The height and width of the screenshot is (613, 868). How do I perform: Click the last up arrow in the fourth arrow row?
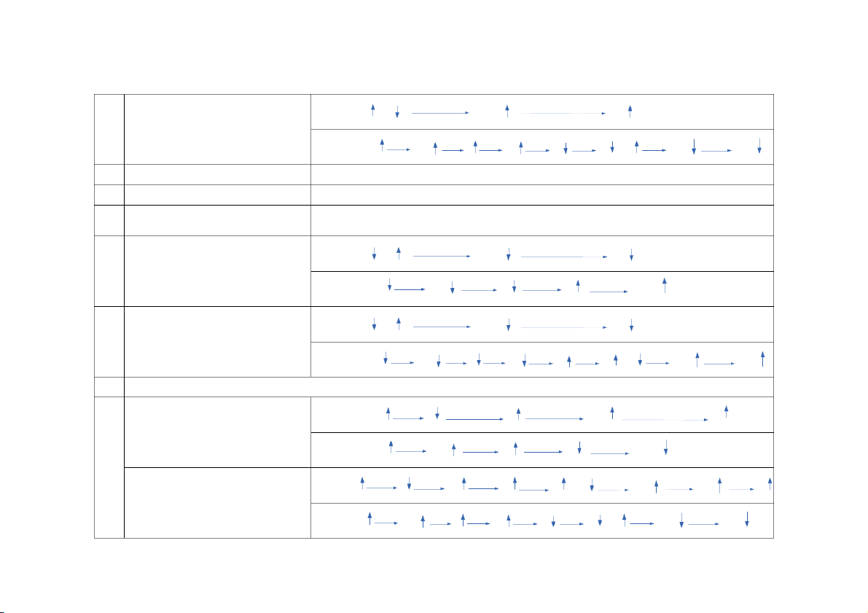pos(663,285)
